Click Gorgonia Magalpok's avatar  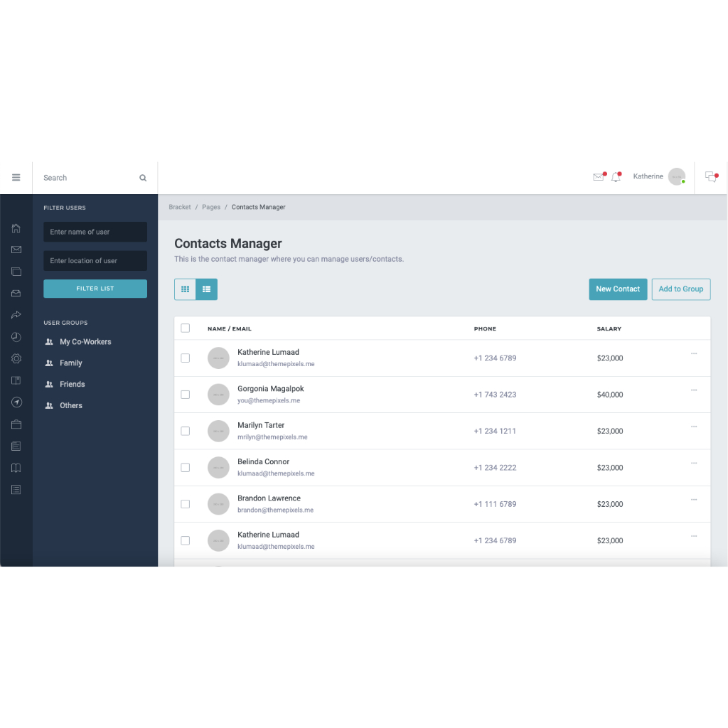219,395
